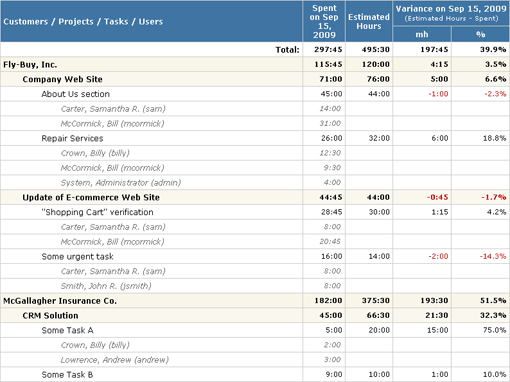The image size is (510, 382).
Task: Click the Spent on Sep 15, 2009 column header
Action: coord(324,21)
